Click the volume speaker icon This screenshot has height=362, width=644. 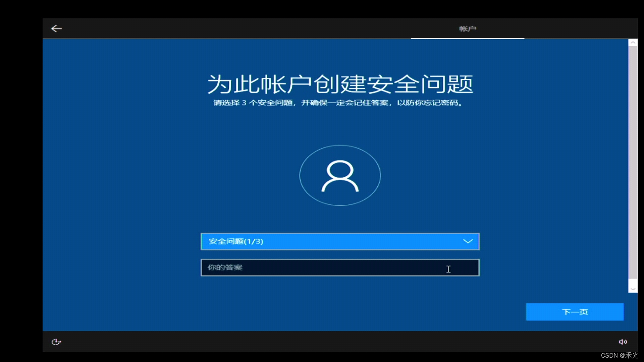(x=623, y=342)
